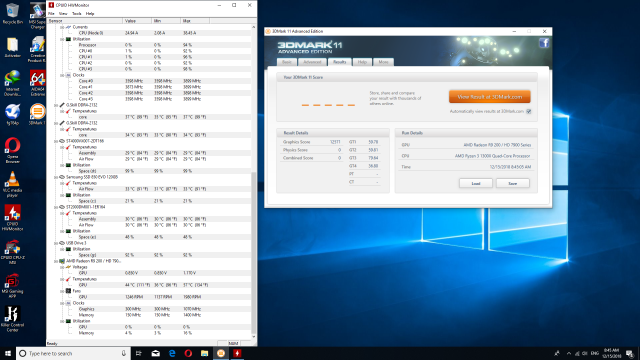
Task: Launch the MSI Gaming APP shortcut
Action: [x=12, y=285]
